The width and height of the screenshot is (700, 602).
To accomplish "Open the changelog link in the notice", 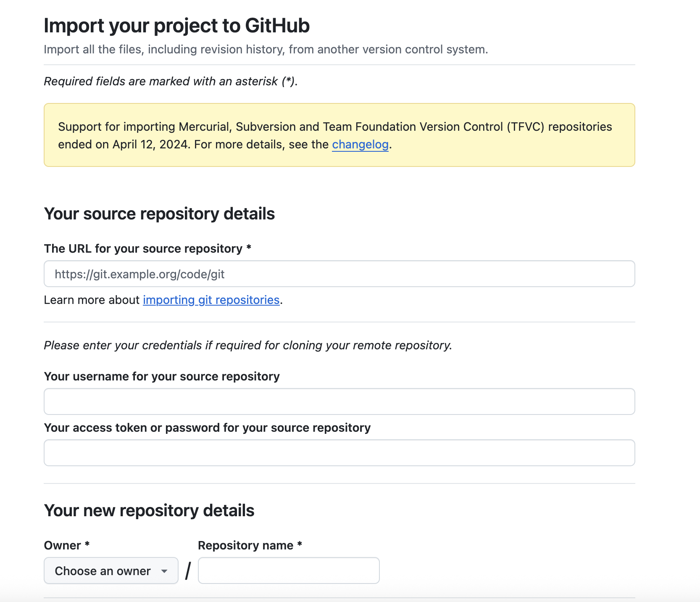I will [x=360, y=145].
